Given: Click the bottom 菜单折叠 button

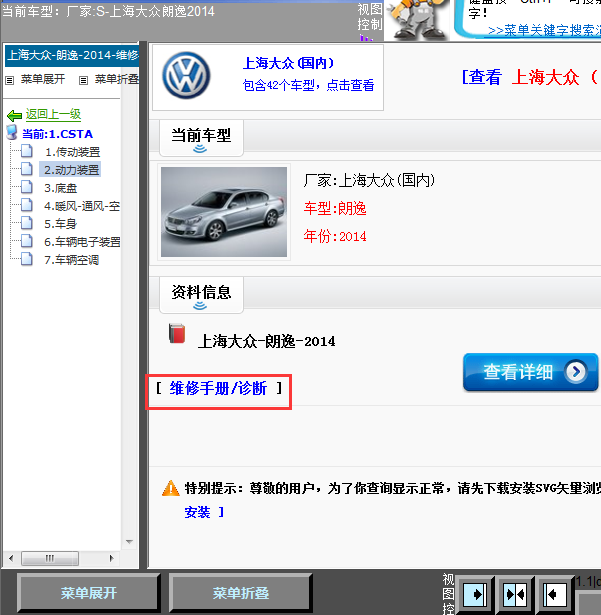Looking at the screenshot, I should point(240,593).
